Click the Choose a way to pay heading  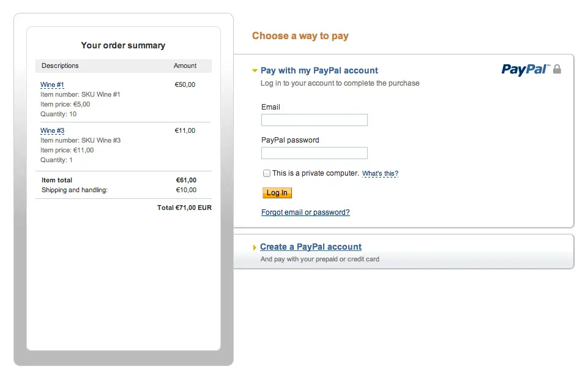pos(300,36)
